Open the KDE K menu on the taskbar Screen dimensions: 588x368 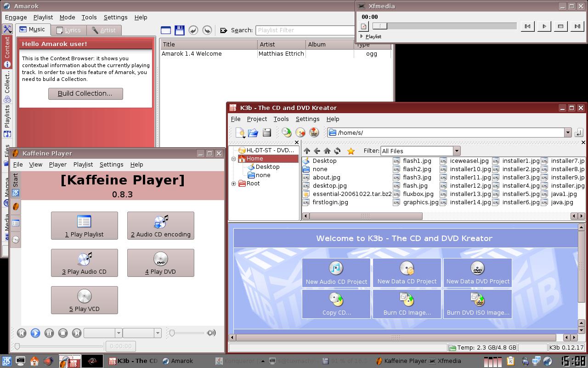[7, 361]
